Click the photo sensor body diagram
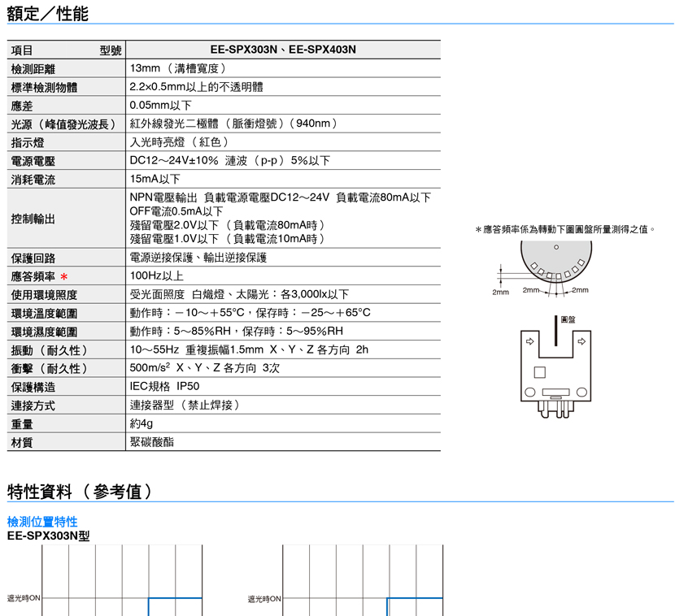This screenshot has height=616, width=675. [555, 373]
